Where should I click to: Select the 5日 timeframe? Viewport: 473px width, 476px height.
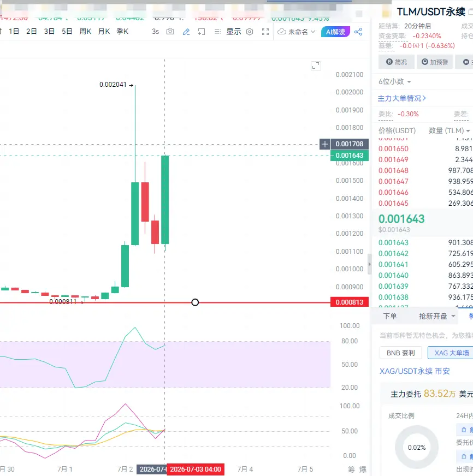(x=67, y=31)
